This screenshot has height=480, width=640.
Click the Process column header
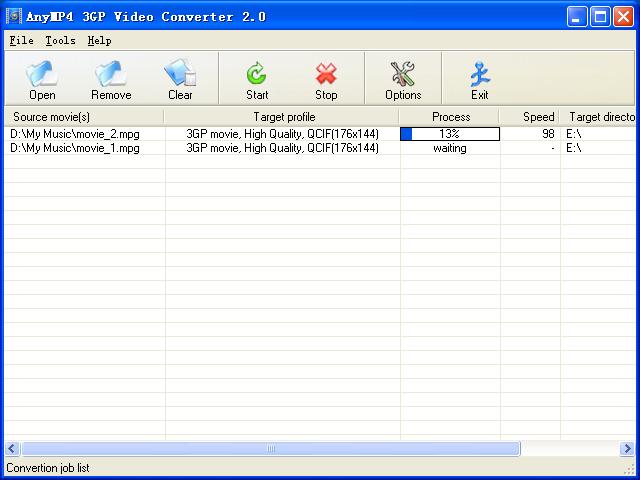[x=449, y=117]
